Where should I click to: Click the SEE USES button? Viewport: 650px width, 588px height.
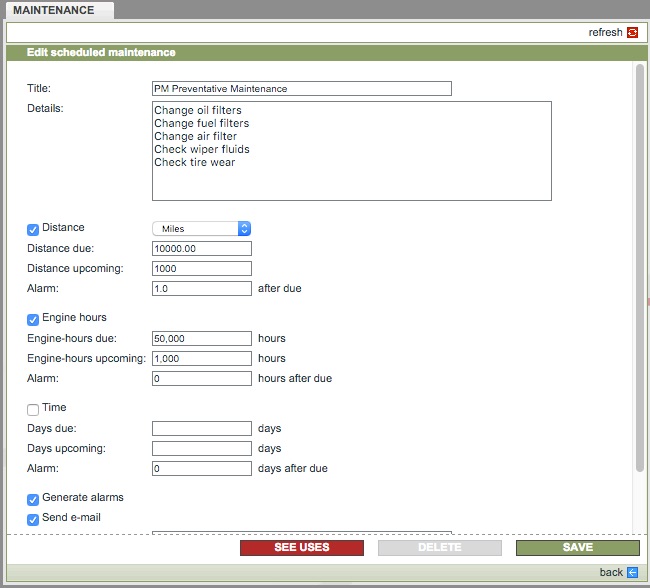click(x=302, y=547)
